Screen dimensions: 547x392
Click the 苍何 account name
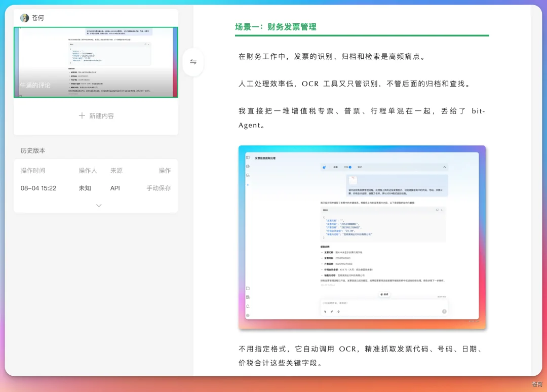point(37,18)
